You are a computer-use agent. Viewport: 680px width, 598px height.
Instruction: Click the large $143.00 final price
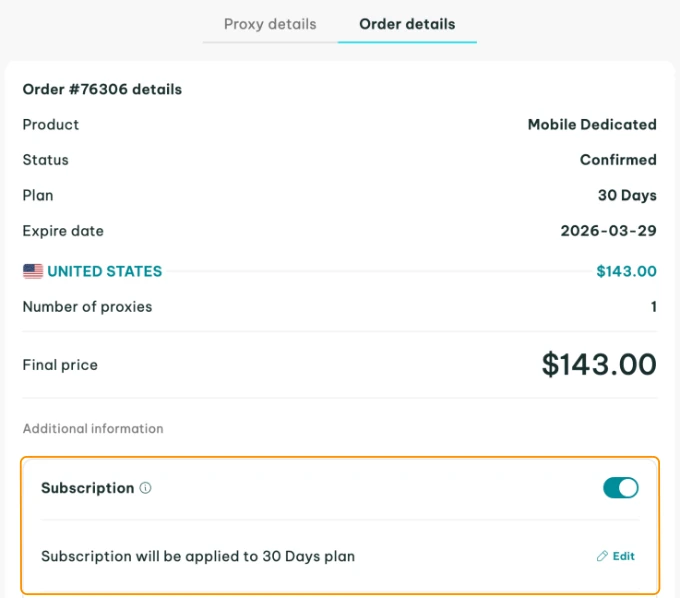(599, 365)
